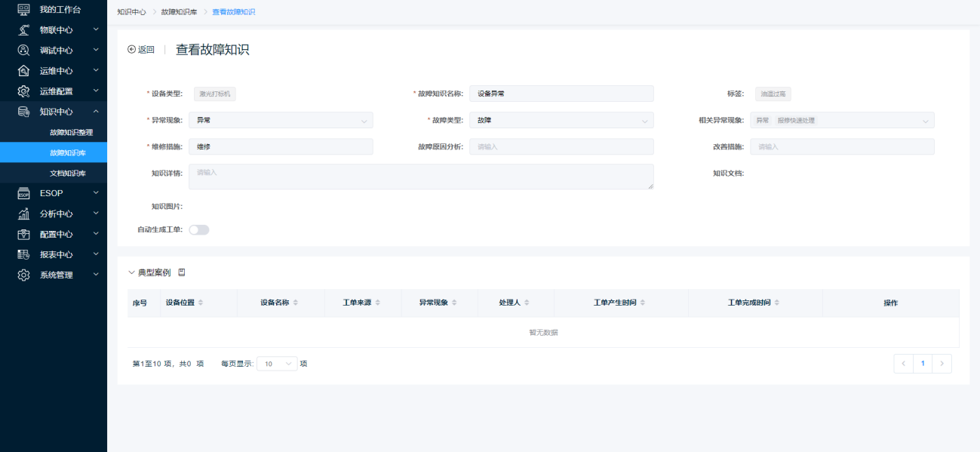Click 故障知识库 in the breadcrumb
Screen dimensions: 980x452
177,12
